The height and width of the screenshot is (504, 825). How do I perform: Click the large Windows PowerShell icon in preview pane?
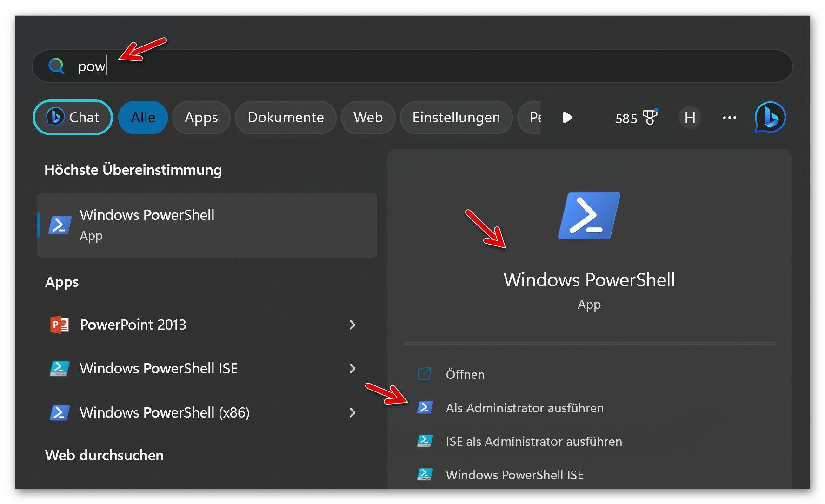589,216
